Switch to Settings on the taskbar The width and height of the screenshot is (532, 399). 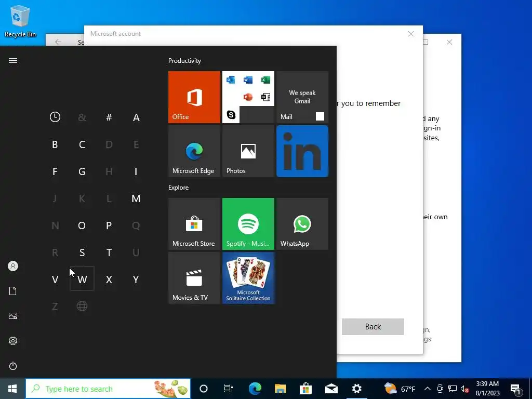[x=356, y=389]
